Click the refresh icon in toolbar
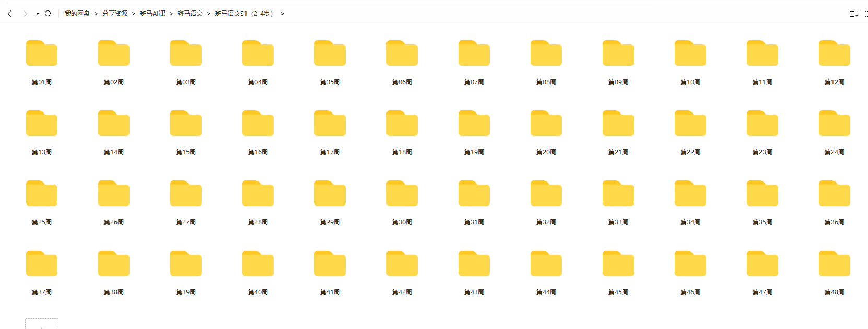Image resolution: width=868 pixels, height=329 pixels. (x=48, y=14)
